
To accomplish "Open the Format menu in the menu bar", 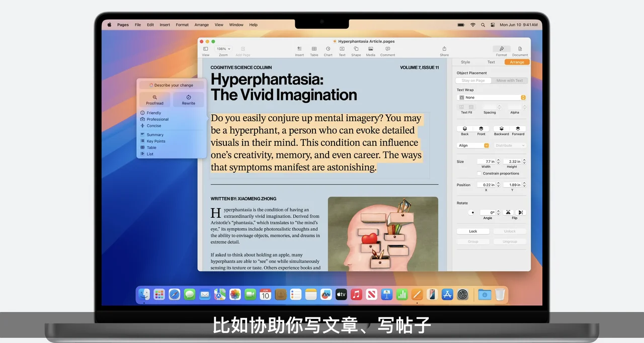I will (182, 24).
